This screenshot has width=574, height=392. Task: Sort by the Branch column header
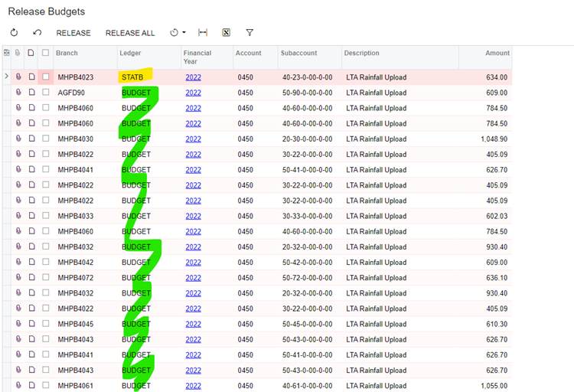[67, 53]
